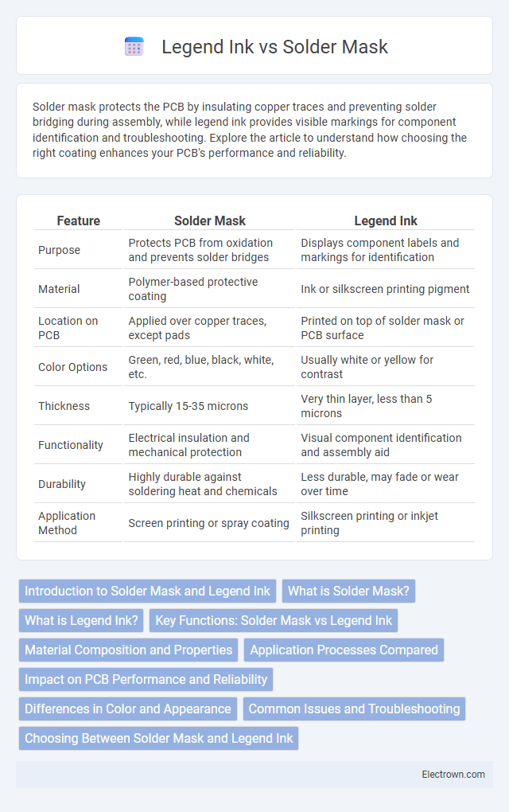The height and width of the screenshot is (812, 509).
Task: Click the Legend Ink vs Solder Mask heading
Action: [x=274, y=47]
